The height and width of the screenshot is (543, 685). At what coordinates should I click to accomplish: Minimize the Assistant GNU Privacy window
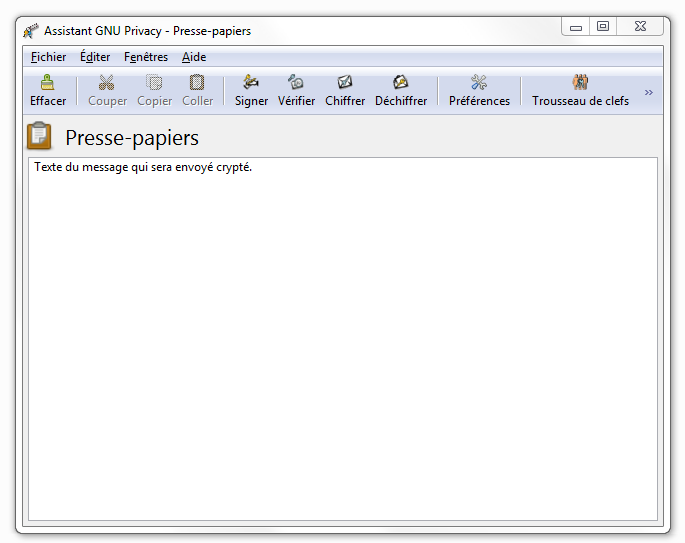click(x=576, y=27)
